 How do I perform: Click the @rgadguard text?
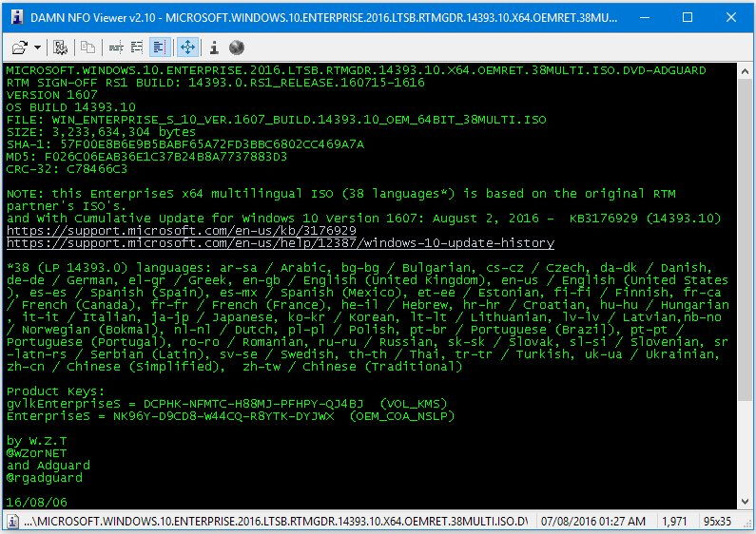click(45, 478)
